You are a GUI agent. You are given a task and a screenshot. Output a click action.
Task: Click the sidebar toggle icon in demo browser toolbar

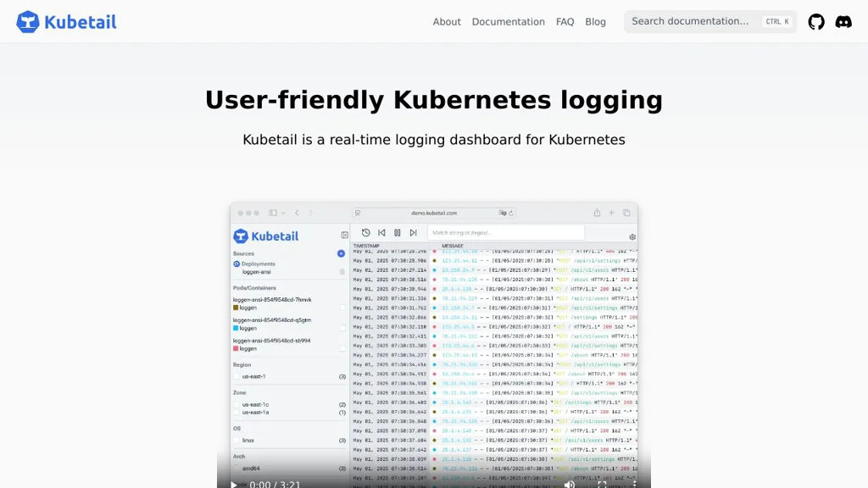[273, 213]
